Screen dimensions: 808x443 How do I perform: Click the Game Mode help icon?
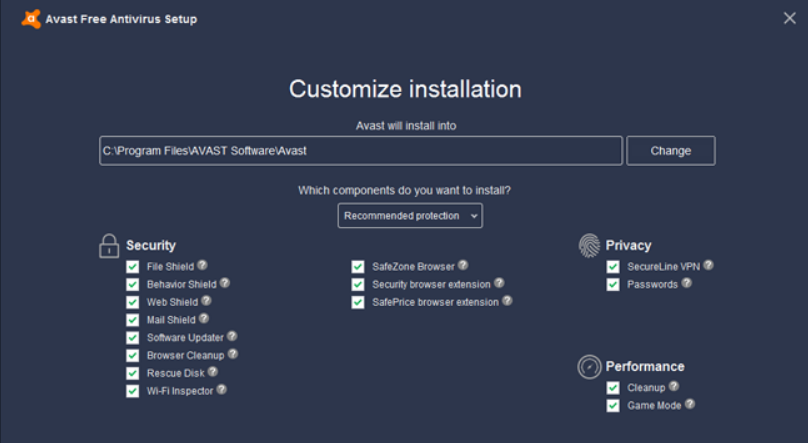pyautogui.click(x=690, y=404)
